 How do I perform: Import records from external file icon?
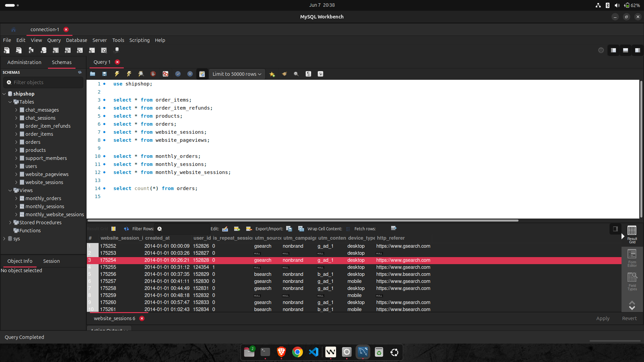click(301, 229)
